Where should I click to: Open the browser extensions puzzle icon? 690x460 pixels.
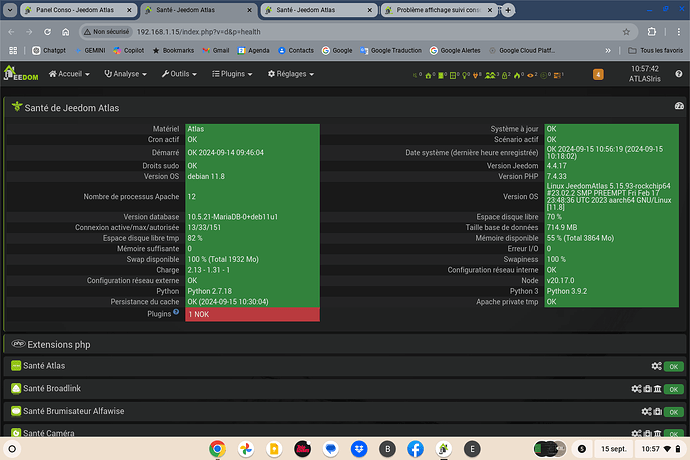652,32
